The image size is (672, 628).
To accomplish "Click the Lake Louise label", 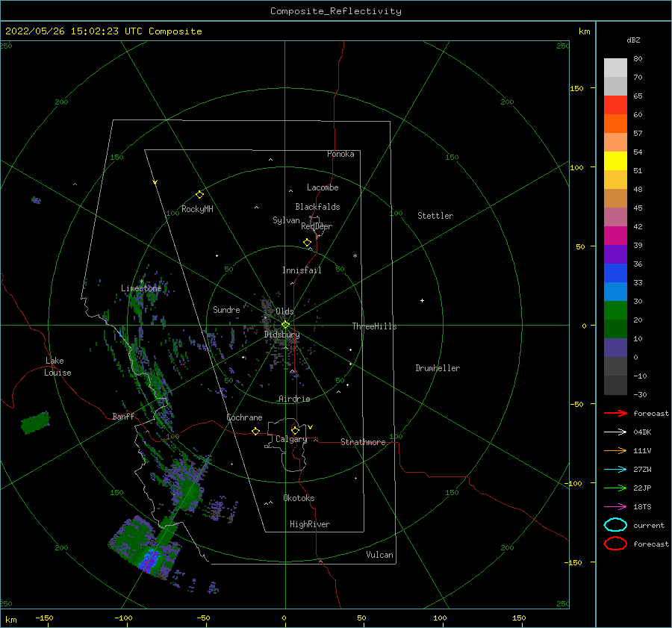I will click(x=57, y=367).
